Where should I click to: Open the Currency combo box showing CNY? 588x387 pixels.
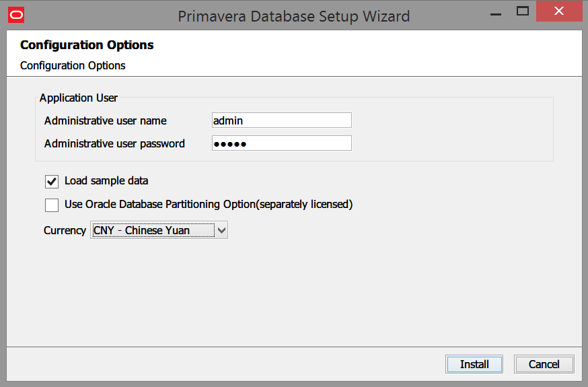(x=159, y=230)
